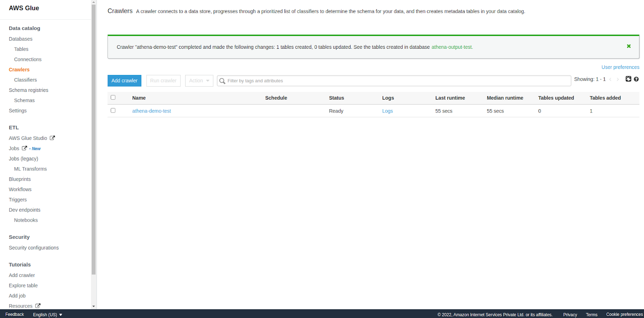Click the Ready status cell
The image size is (644, 318).
coord(336,111)
